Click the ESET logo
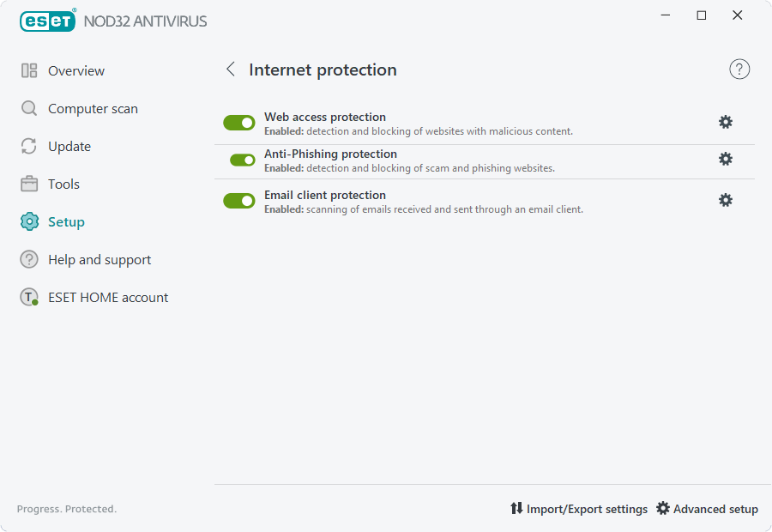Image resolution: width=772 pixels, height=532 pixels. 48,21
